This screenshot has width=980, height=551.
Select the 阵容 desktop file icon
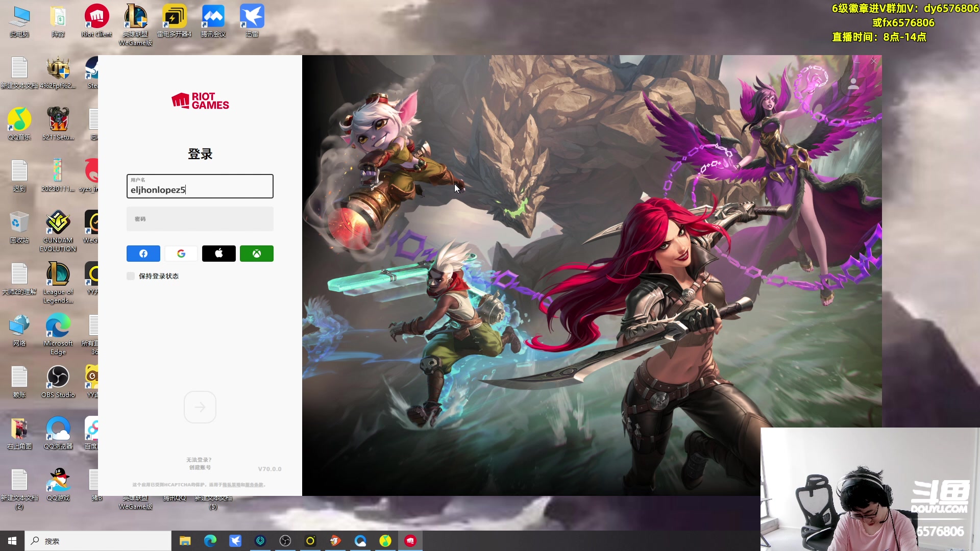pyautogui.click(x=58, y=22)
